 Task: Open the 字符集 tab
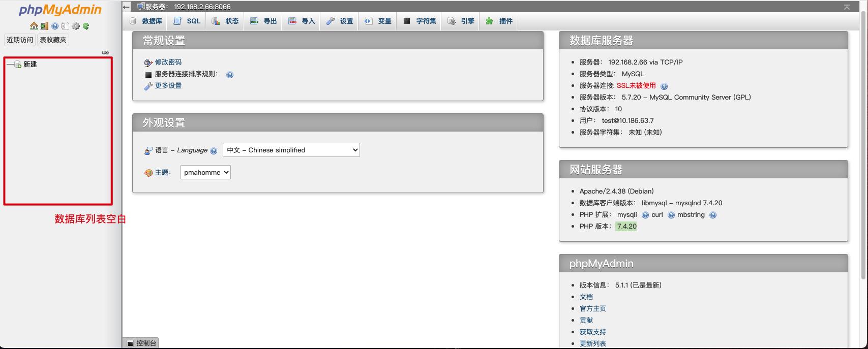[420, 21]
